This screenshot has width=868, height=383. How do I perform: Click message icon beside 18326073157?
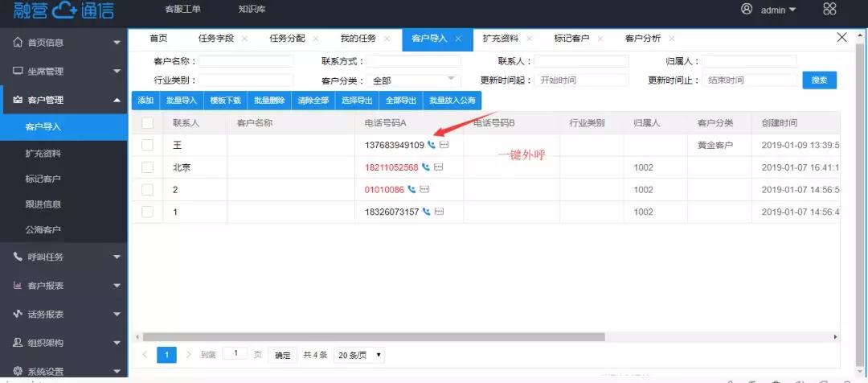439,212
